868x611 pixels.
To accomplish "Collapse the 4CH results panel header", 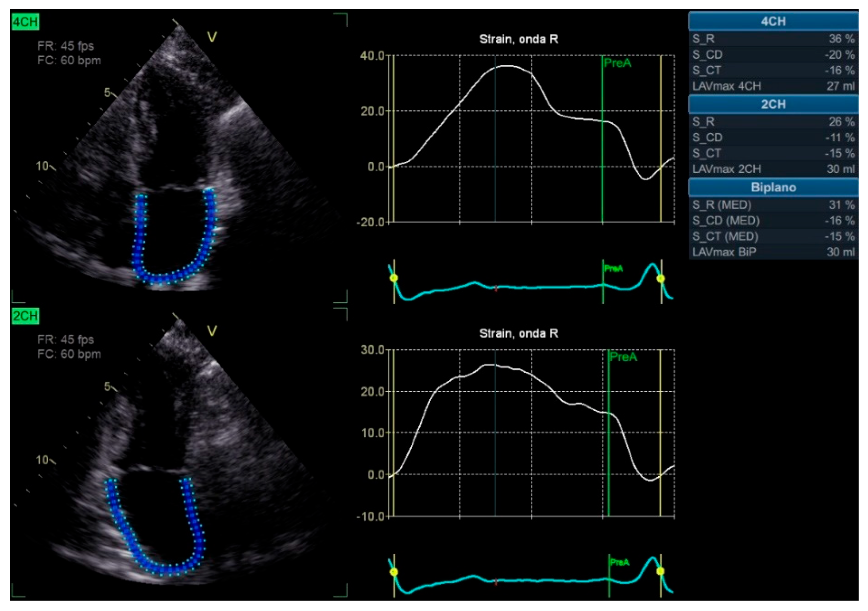I will click(x=773, y=21).
